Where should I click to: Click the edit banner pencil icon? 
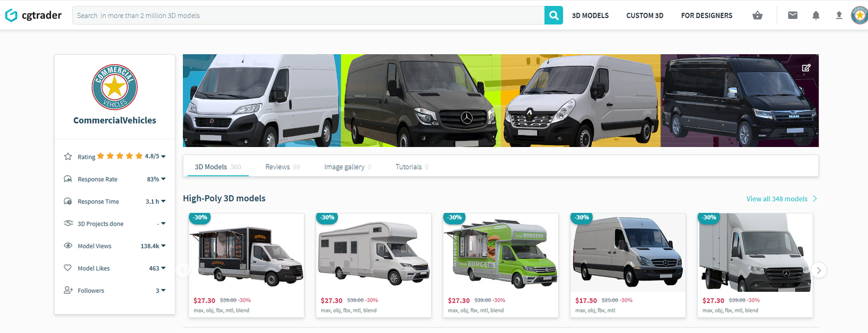click(x=806, y=68)
